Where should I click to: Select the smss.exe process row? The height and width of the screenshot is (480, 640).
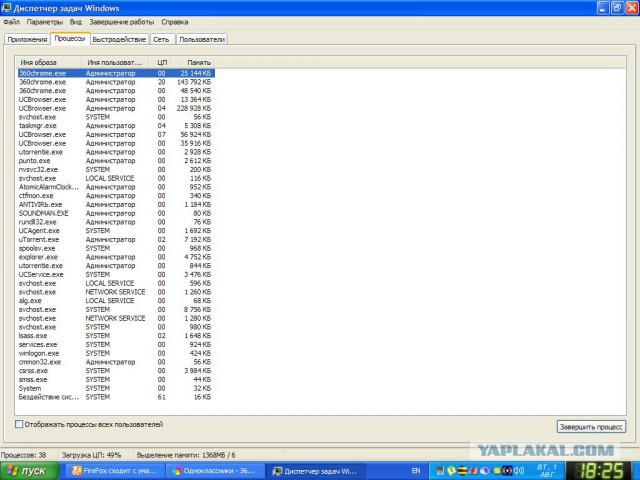click(x=116, y=380)
